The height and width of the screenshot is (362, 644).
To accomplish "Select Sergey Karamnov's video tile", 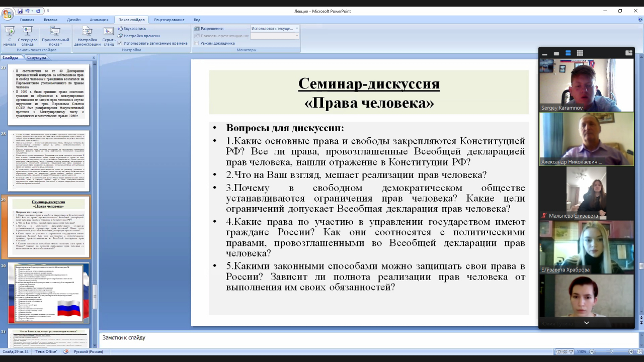I will pos(587,85).
